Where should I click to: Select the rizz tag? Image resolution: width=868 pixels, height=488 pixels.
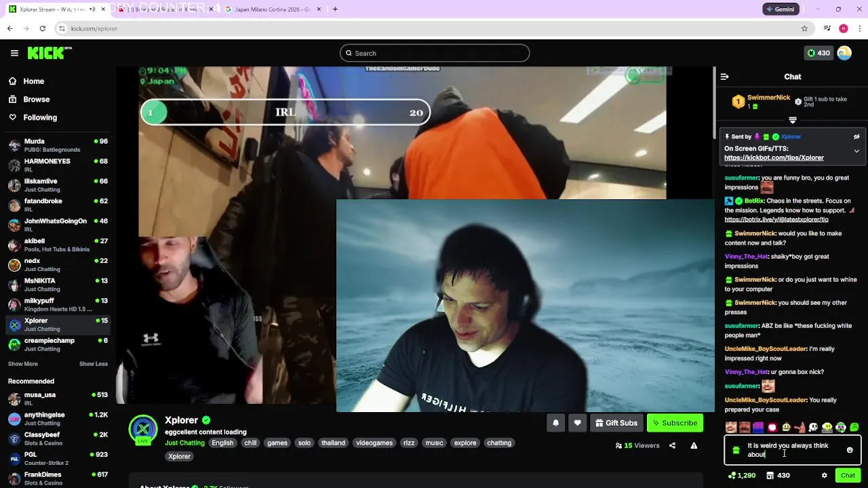click(409, 443)
